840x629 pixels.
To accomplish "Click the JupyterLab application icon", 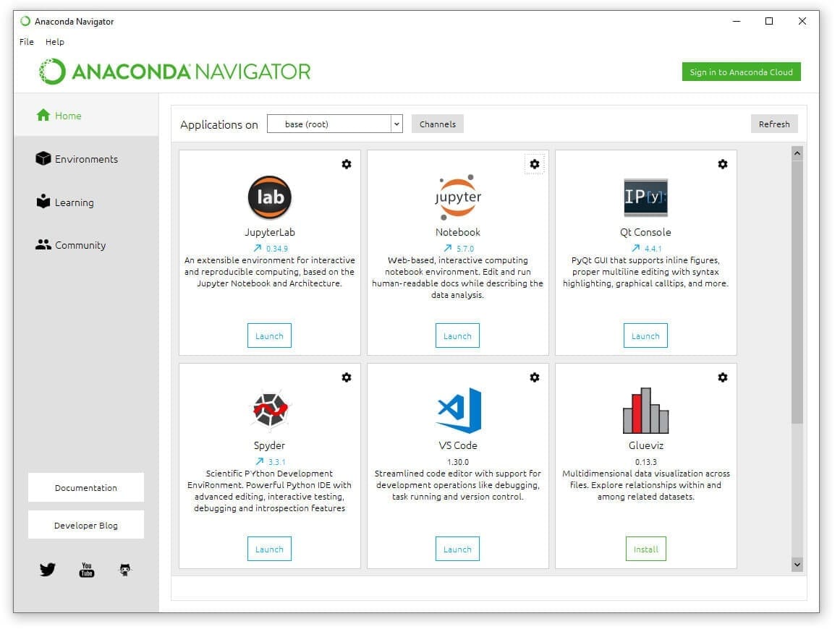I will [x=269, y=197].
